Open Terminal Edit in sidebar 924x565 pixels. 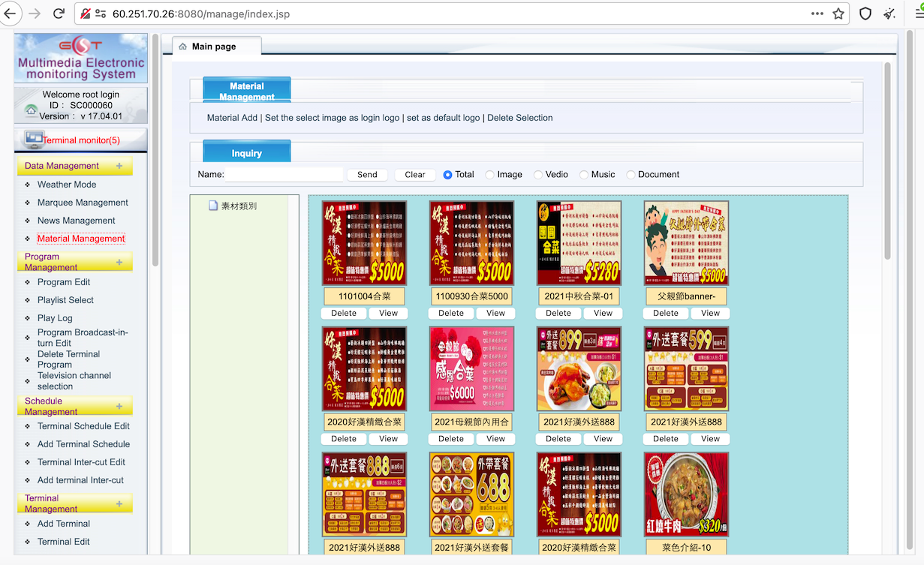pyautogui.click(x=64, y=542)
